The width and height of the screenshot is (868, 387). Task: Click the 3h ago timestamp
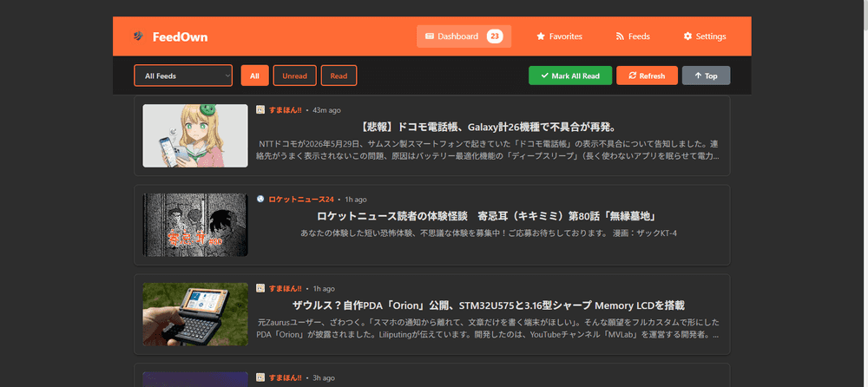point(324,377)
